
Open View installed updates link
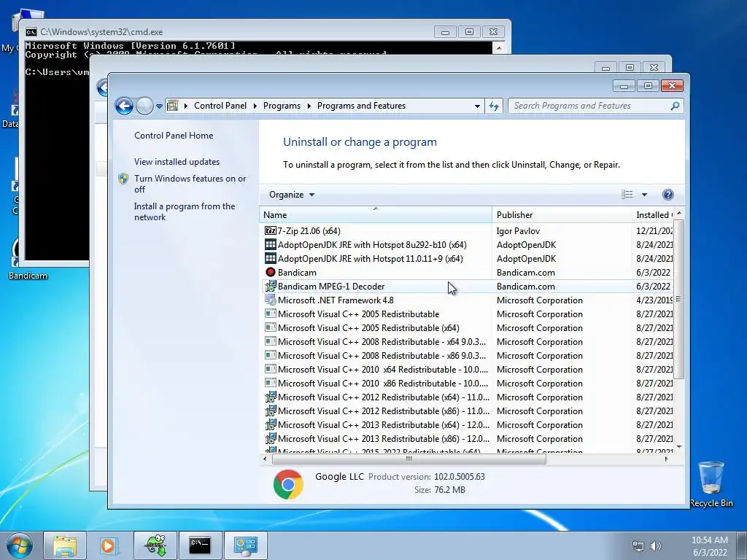(177, 162)
